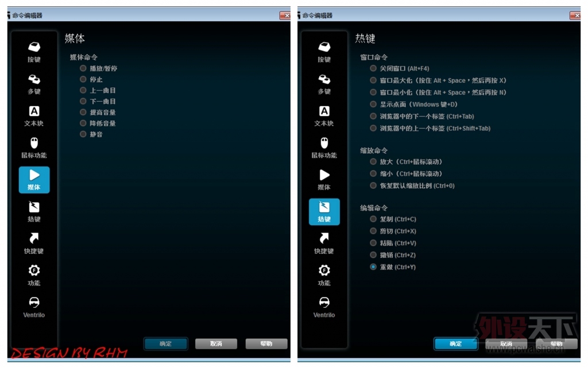Choose 上一曲目 radio option
Viewport: 588px width, 368px height.
pyautogui.click(x=83, y=90)
